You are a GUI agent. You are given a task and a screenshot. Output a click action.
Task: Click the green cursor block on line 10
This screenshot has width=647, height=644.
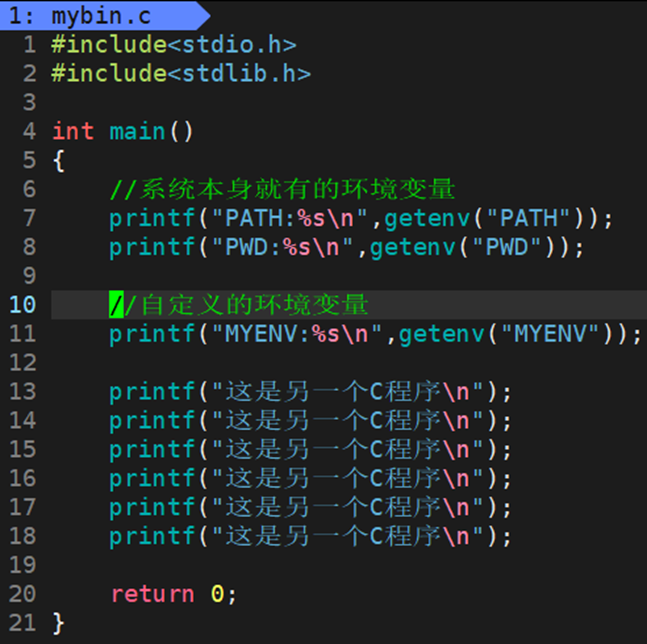tap(116, 304)
